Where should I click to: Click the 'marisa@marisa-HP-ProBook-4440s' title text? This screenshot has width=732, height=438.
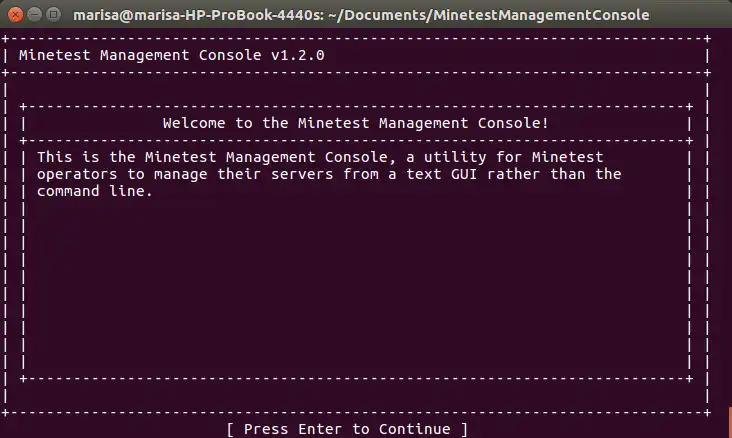pyautogui.click(x=197, y=15)
